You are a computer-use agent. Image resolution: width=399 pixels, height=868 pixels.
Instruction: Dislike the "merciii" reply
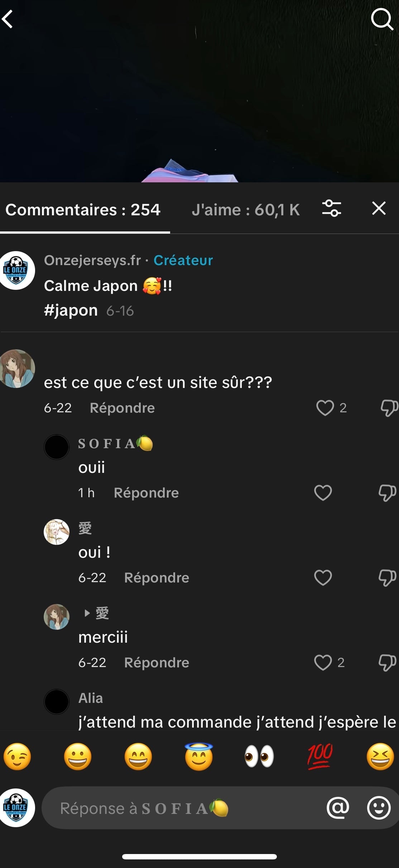[387, 662]
